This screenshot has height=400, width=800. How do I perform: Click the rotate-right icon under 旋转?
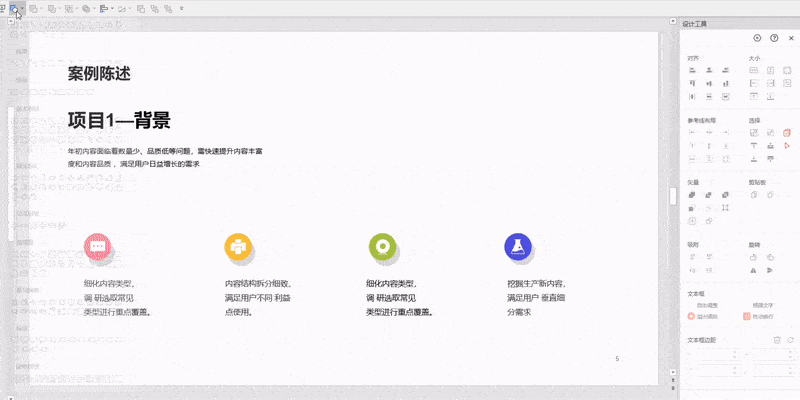click(770, 257)
